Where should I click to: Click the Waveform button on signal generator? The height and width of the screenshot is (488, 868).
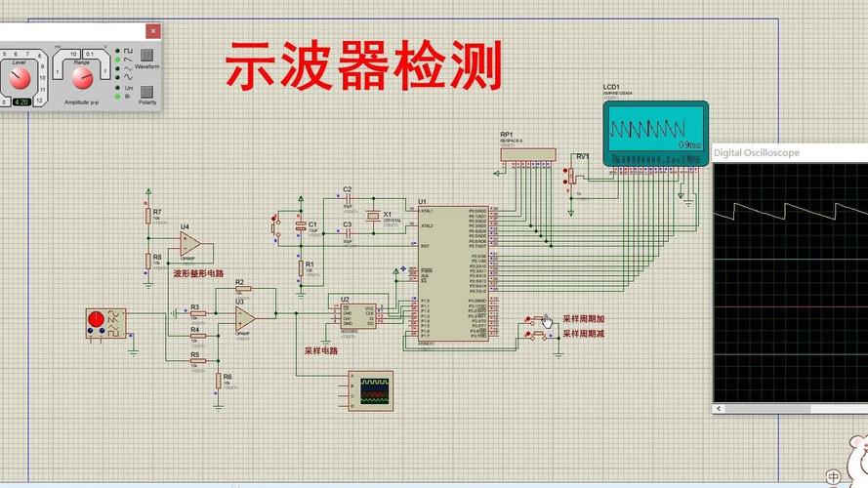point(146,55)
